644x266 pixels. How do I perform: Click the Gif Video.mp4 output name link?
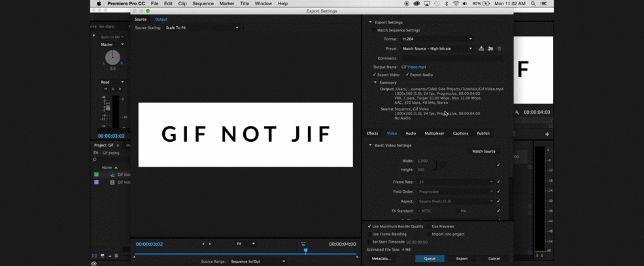click(414, 67)
